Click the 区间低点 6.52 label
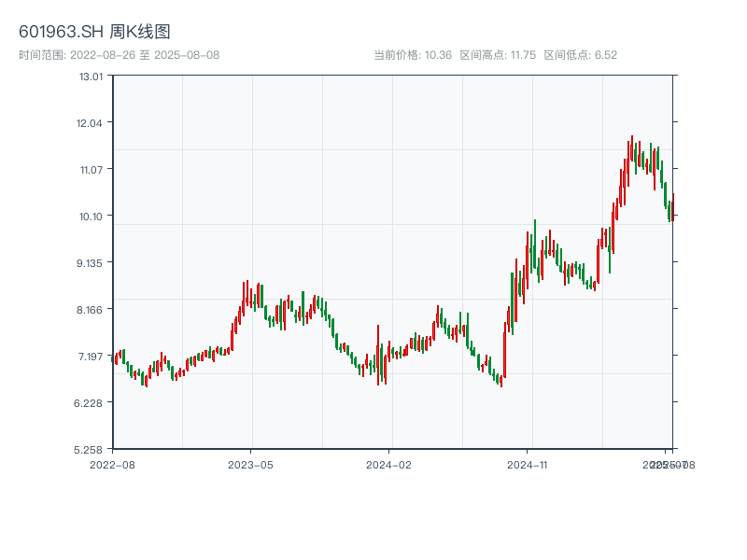 click(580, 55)
